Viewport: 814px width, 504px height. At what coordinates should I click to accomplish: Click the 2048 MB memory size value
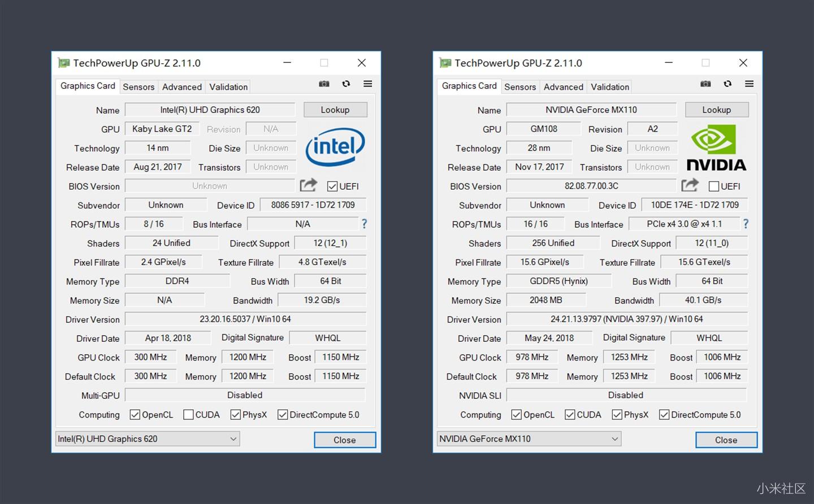tap(546, 300)
